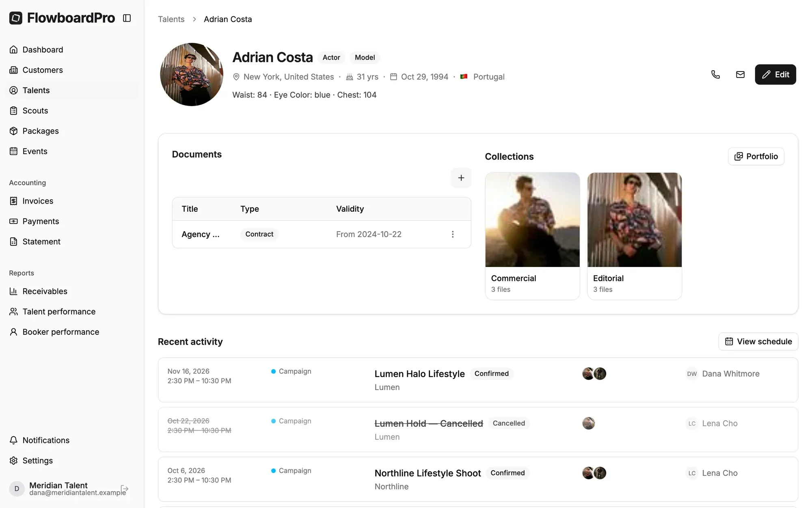Open Booker performance report
Screen dimensions: 812x508
click(72, 332)
